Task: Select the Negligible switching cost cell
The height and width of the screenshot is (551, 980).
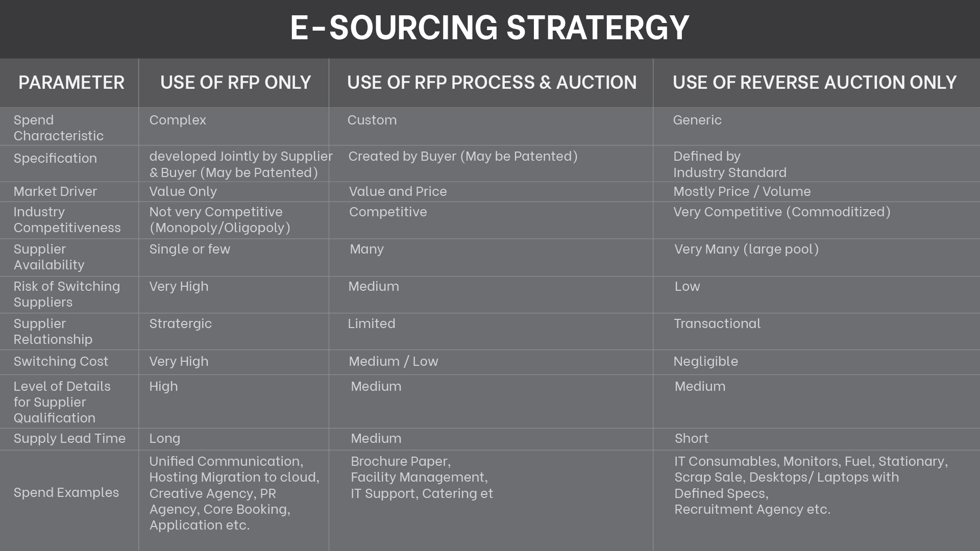Action: click(x=705, y=362)
